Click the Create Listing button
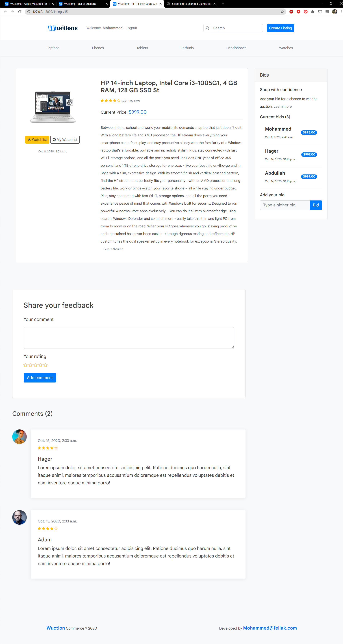 click(x=280, y=28)
